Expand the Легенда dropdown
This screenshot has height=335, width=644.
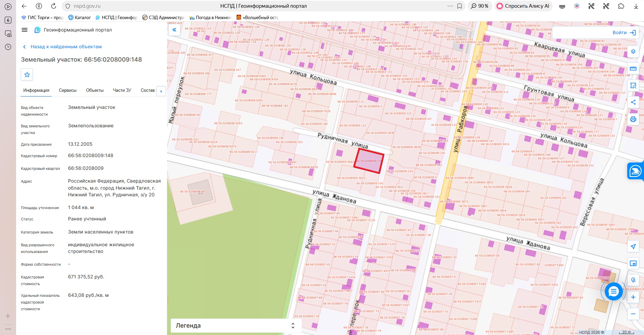pyautogui.click(x=236, y=326)
